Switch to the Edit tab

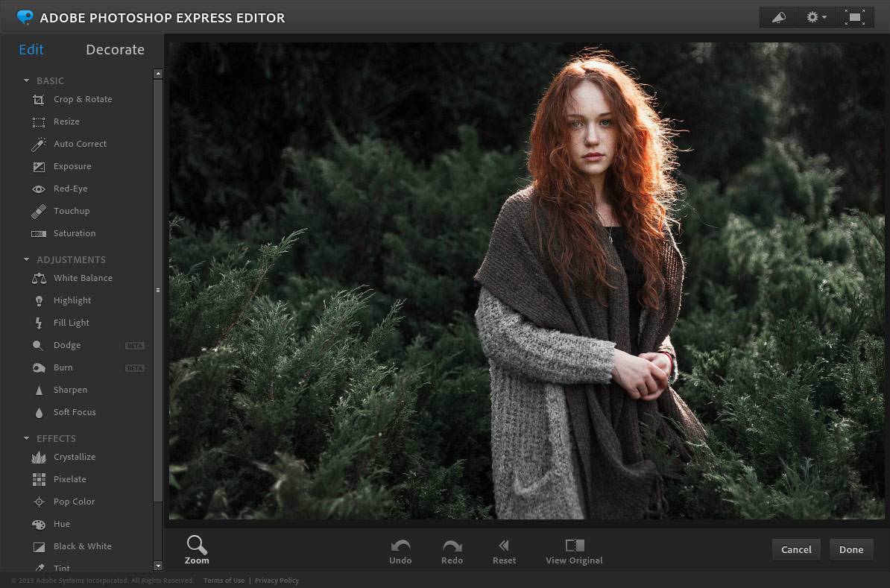[x=31, y=50]
